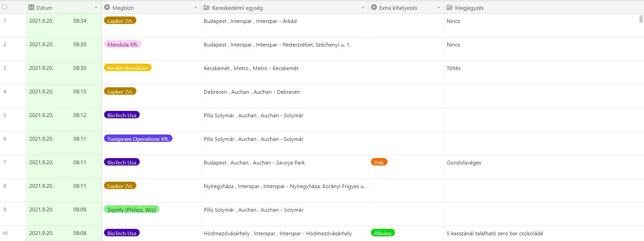Click the single-select icon beside Extra kihelyezés
644x241 pixels.
click(x=374, y=7)
